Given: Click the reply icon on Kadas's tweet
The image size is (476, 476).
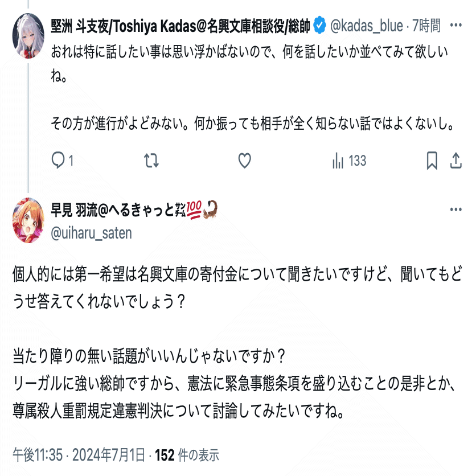Looking at the screenshot, I should (59, 161).
